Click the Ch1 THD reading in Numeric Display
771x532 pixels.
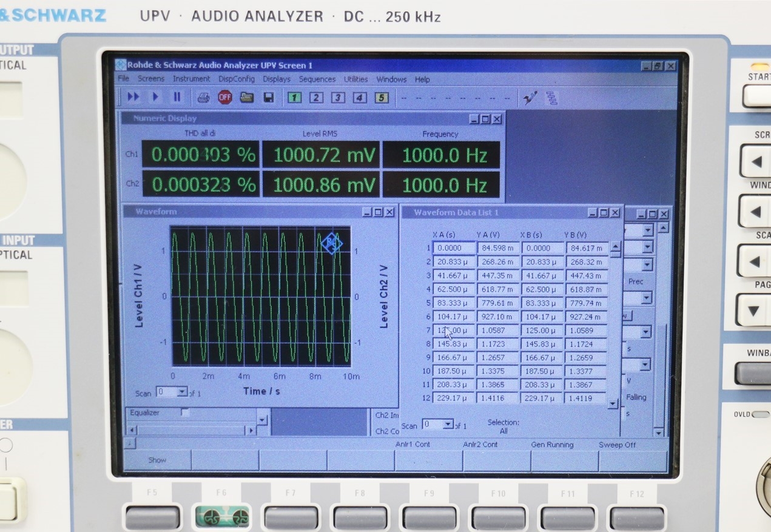(x=201, y=155)
